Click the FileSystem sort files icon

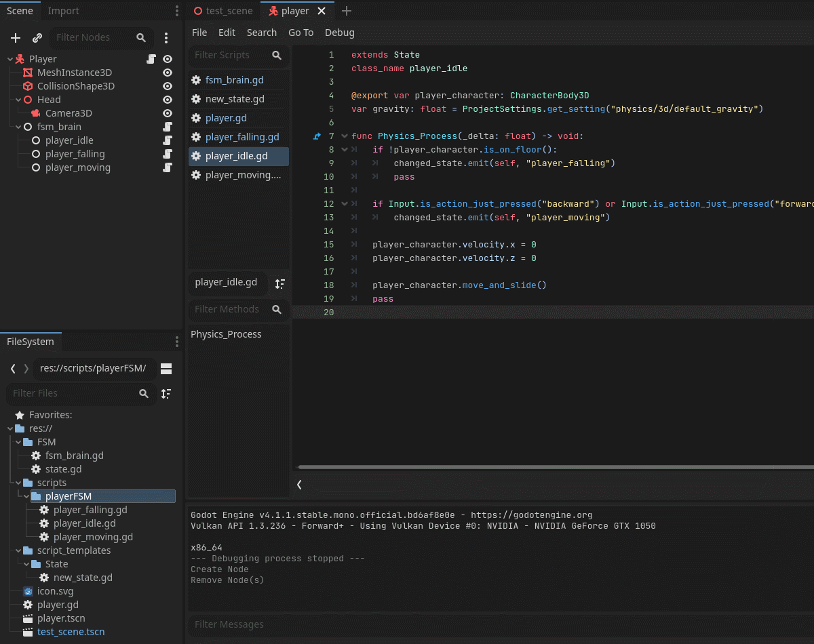(166, 393)
